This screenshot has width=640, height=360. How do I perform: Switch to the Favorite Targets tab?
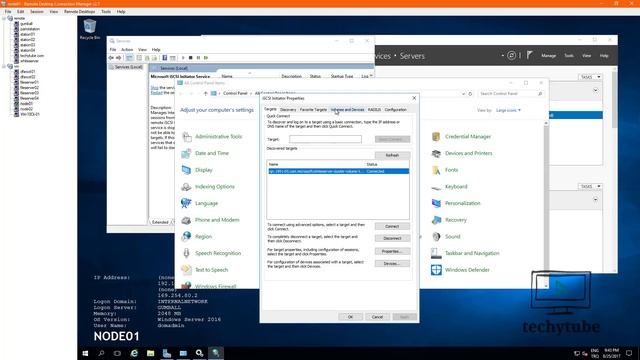313,110
